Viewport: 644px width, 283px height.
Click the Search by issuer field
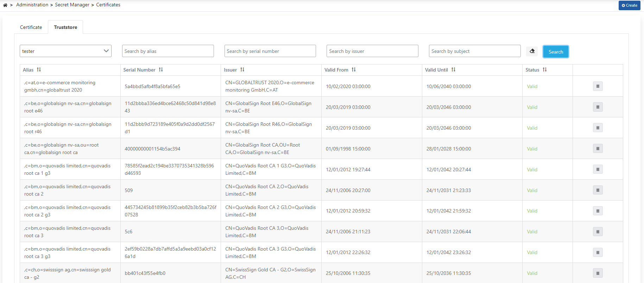point(372,51)
